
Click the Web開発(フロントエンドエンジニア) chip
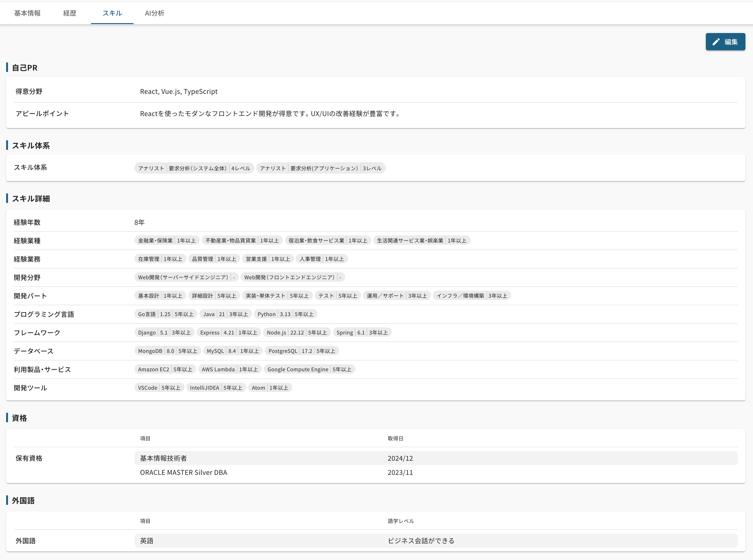pos(293,277)
